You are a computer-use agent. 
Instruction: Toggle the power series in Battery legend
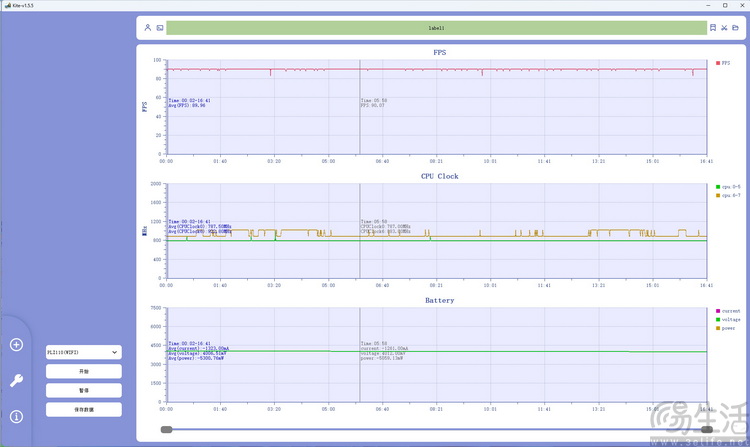727,327
